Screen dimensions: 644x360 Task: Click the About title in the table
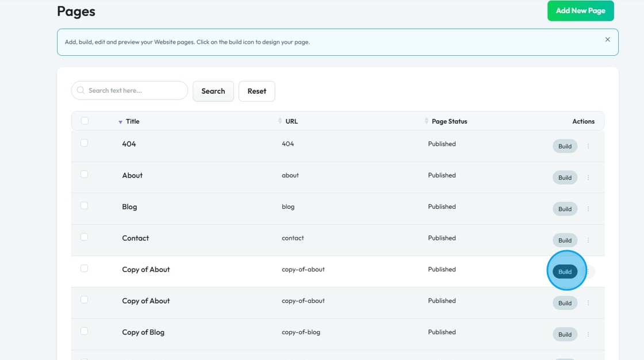pos(132,175)
